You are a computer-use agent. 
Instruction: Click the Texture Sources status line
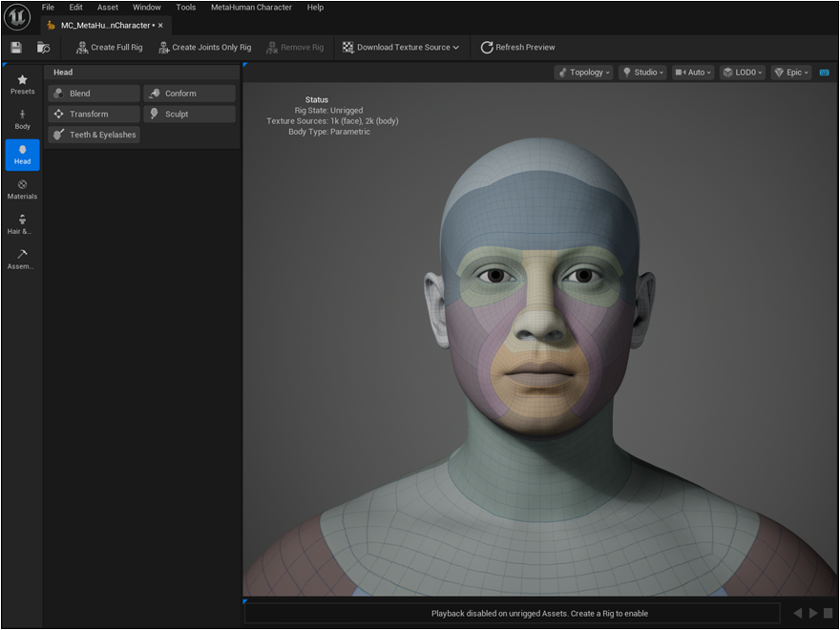click(332, 121)
